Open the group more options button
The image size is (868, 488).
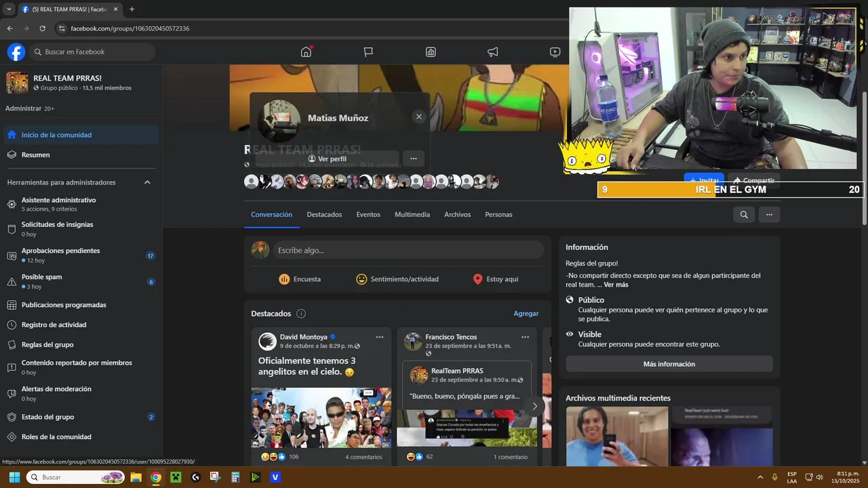[769, 214]
